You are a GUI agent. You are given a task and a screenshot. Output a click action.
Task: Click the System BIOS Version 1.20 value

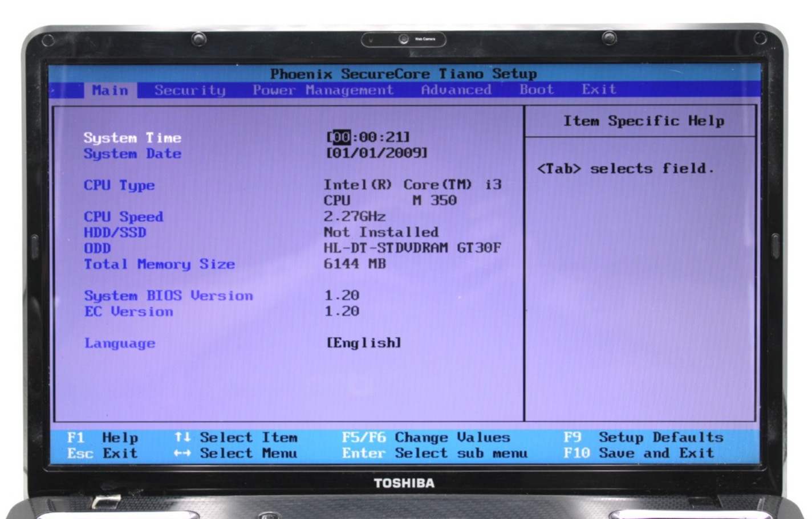[342, 295]
